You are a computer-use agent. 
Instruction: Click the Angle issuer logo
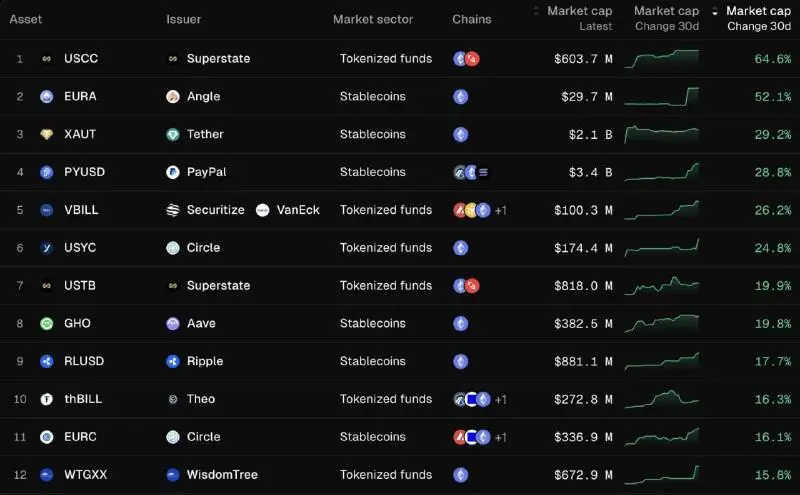(x=173, y=97)
